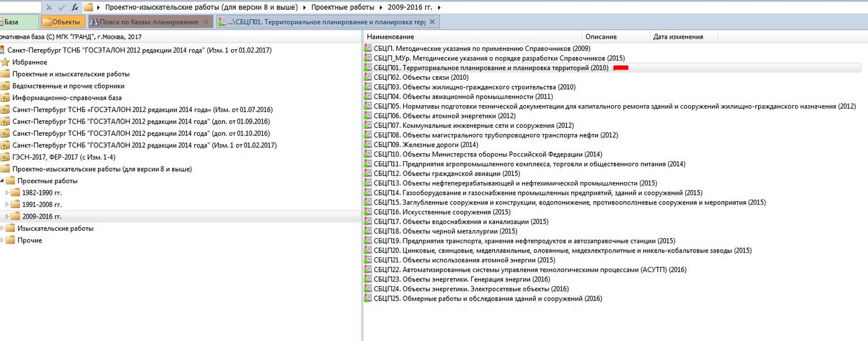The image size is (868, 341).
Task: Expand the '1982-1990 гг.' tree node
Action: click(8, 192)
